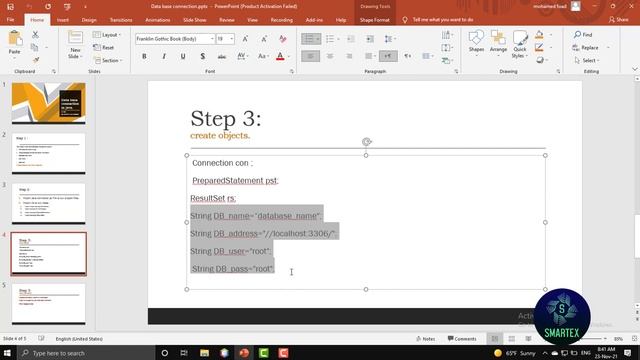Image resolution: width=640 pixels, height=360 pixels.
Task: Click the Copy icon
Action: pyautogui.click(x=35, y=47)
